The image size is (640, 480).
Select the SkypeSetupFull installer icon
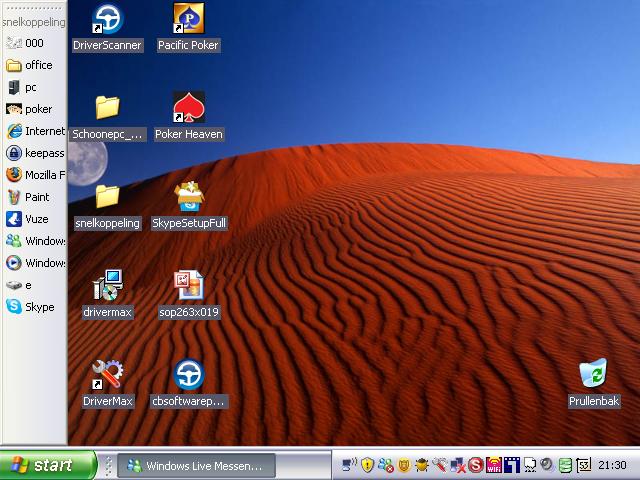(189, 206)
